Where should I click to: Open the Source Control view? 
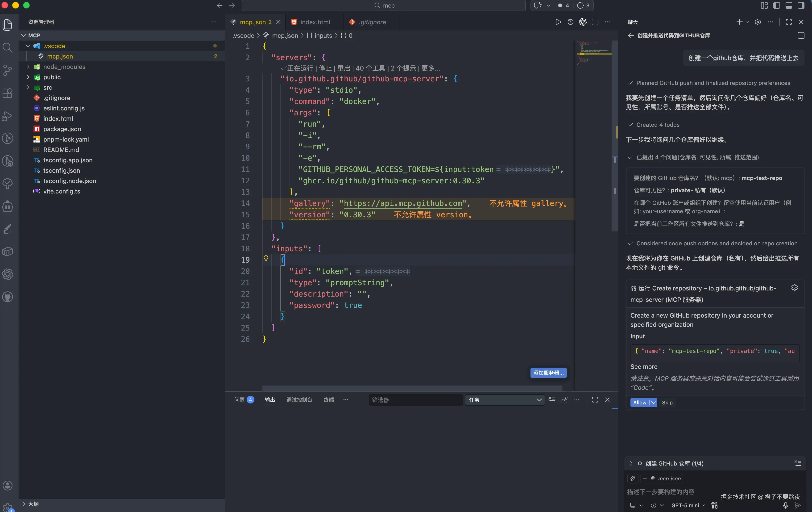click(7, 70)
